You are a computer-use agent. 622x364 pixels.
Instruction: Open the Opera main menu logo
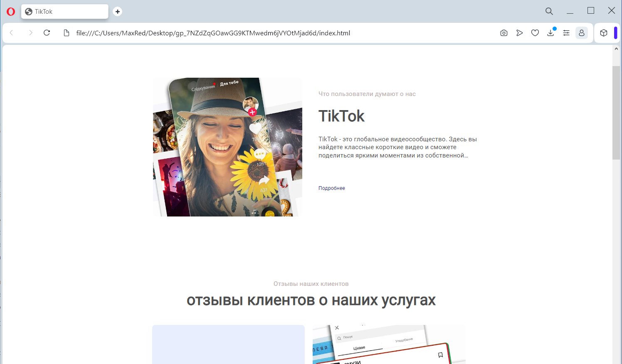(x=11, y=12)
